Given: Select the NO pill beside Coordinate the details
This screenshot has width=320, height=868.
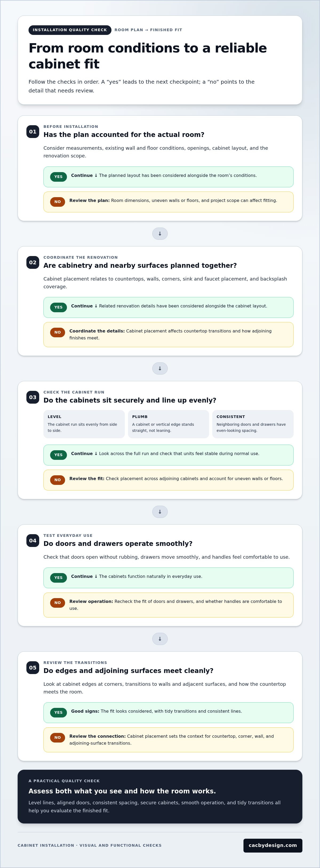Looking at the screenshot, I should (58, 332).
